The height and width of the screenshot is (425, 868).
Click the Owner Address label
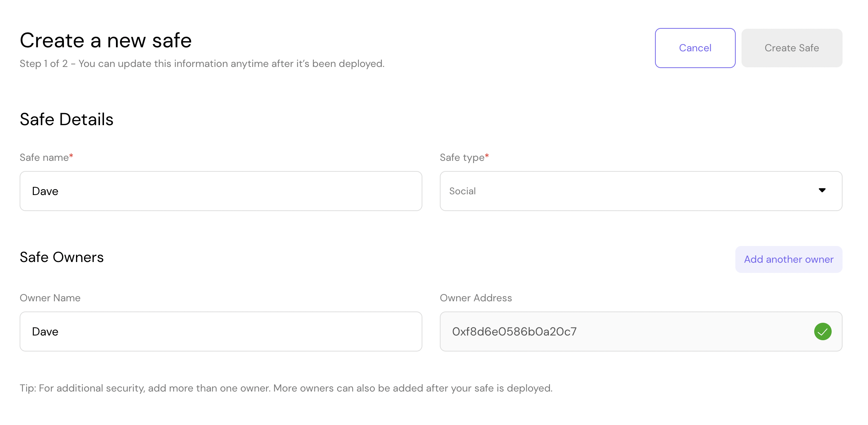475,298
